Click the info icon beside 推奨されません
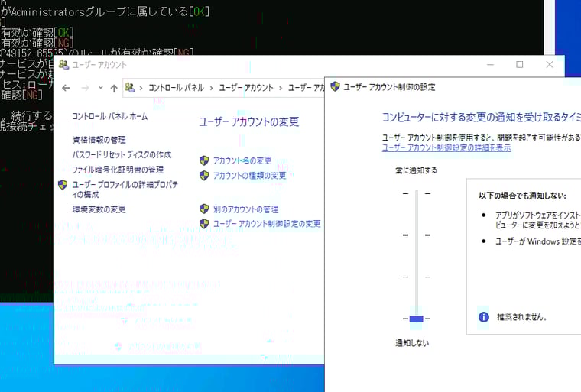This screenshot has height=392, width=581. (484, 317)
